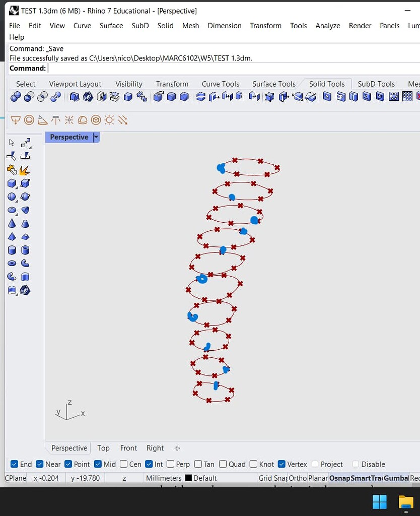Click the Pyramid tool in the sidebar
This screenshot has width=420, height=516.
pos(11,236)
